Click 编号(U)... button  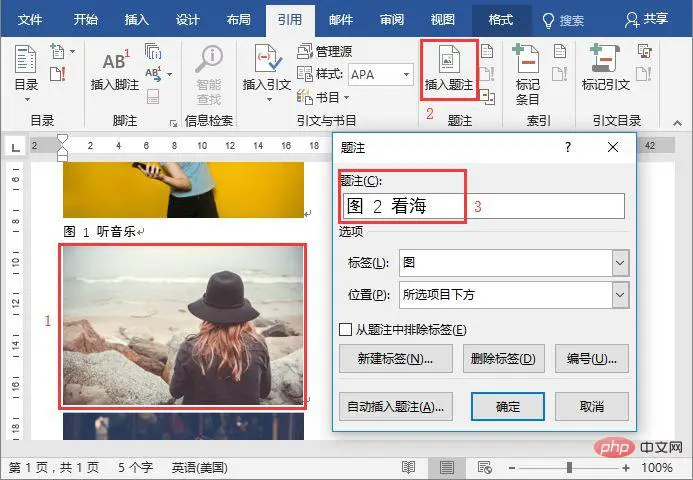pyautogui.click(x=591, y=358)
